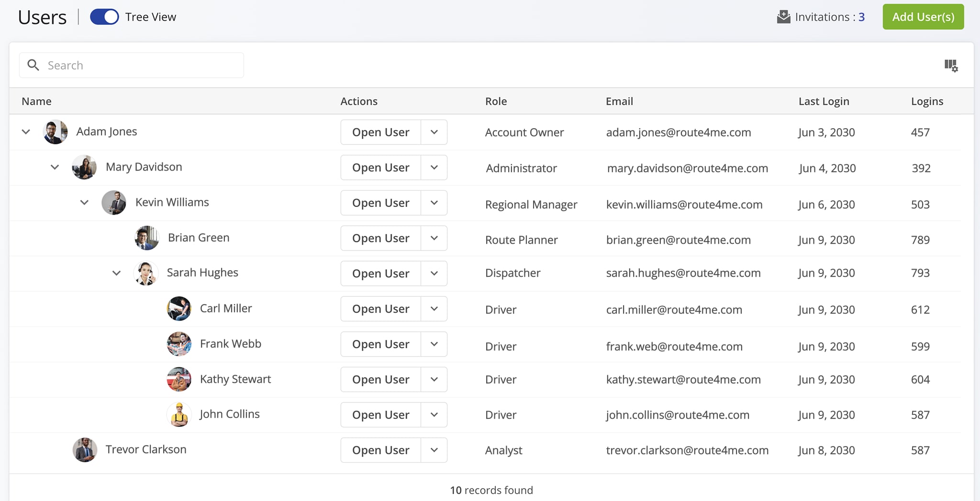Open User for Frank Webb

381,344
